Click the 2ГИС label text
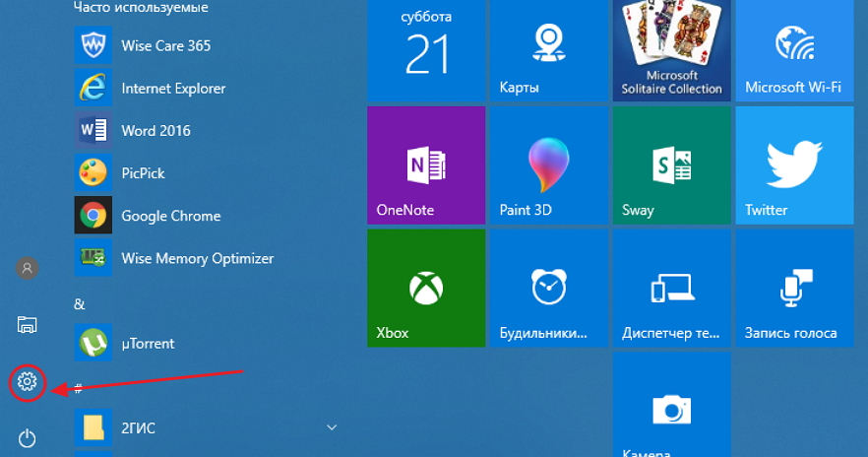 click(139, 428)
